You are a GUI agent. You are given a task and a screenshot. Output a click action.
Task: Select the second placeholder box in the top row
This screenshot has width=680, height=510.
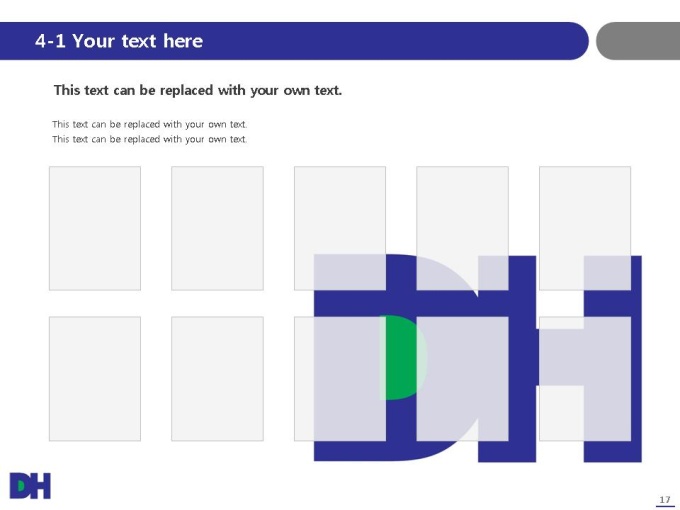217,228
